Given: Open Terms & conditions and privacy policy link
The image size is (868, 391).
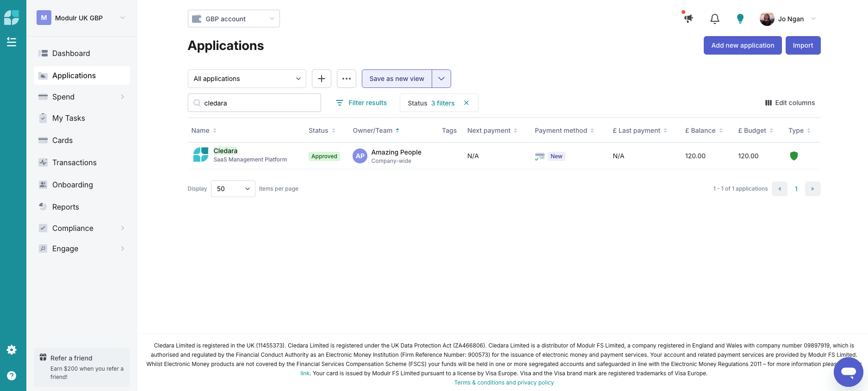Looking at the screenshot, I should pos(504,383).
